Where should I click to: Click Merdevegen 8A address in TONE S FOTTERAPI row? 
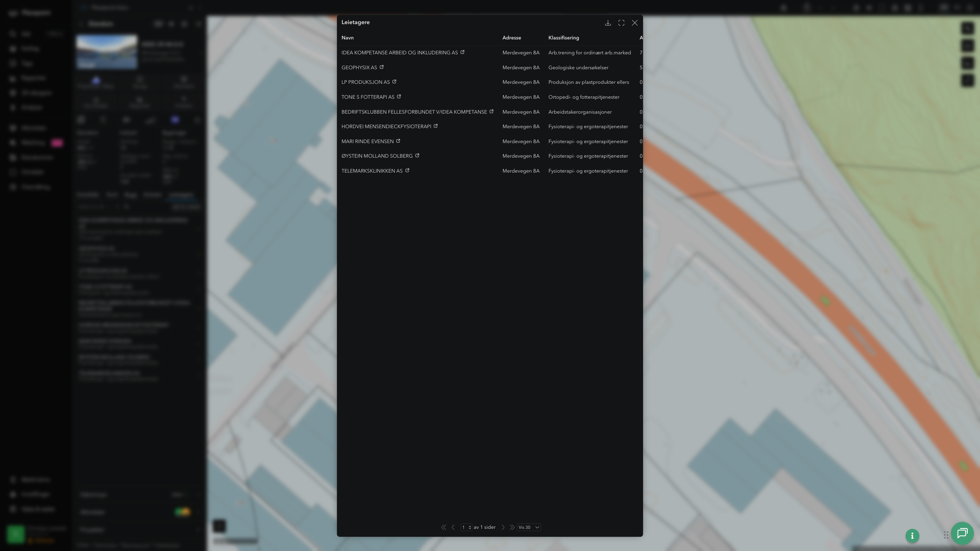(x=521, y=97)
